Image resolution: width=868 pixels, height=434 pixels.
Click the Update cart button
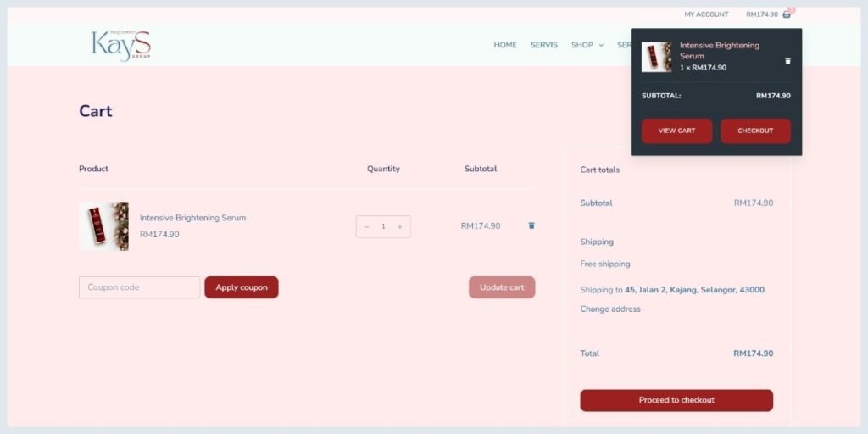coord(502,287)
